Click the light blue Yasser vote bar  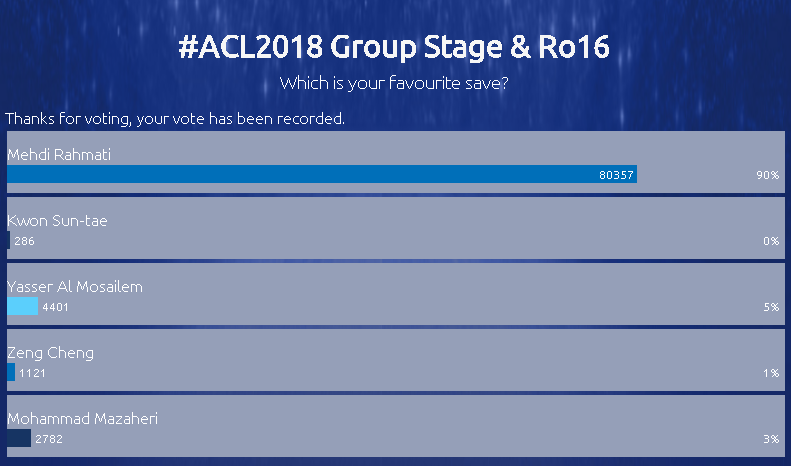[x=22, y=306]
